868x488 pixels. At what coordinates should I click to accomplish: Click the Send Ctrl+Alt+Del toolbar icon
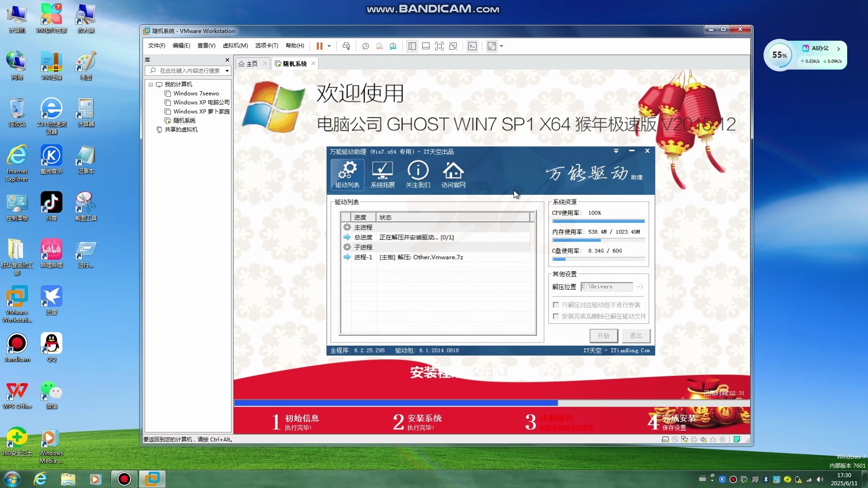click(346, 46)
